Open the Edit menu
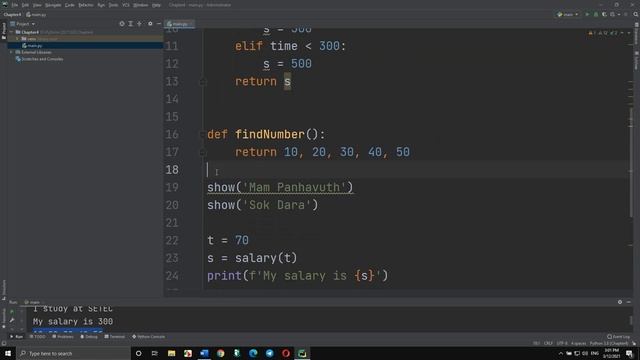This screenshot has width=640, height=360. point(25,5)
